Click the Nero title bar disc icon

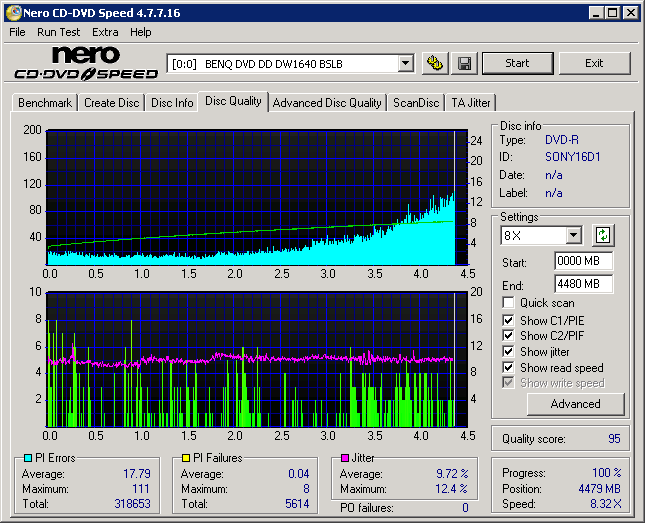point(13,13)
